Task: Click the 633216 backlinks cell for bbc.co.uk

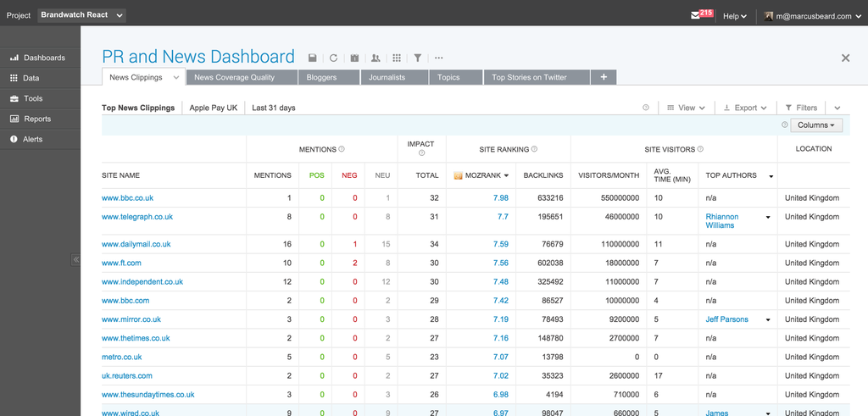Action: click(x=550, y=198)
